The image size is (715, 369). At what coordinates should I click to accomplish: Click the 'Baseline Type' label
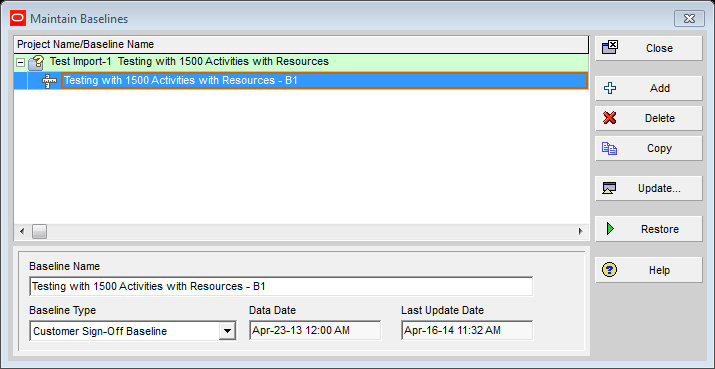coord(62,310)
